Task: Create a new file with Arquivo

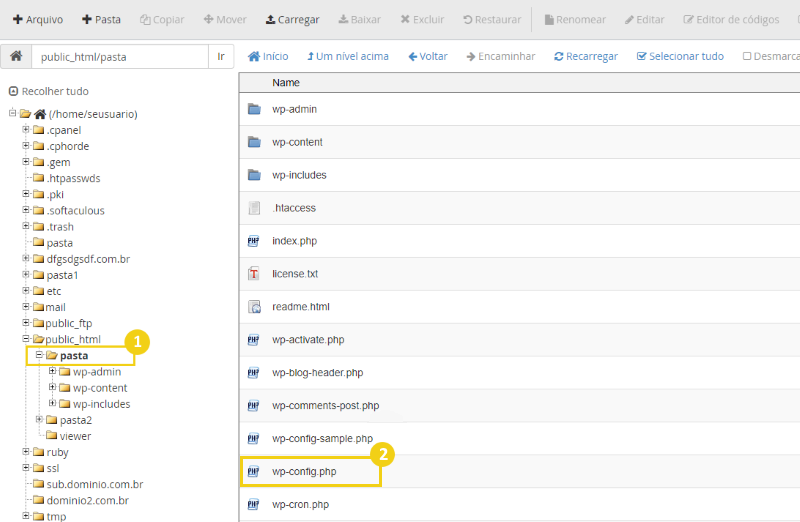Action: (x=38, y=19)
